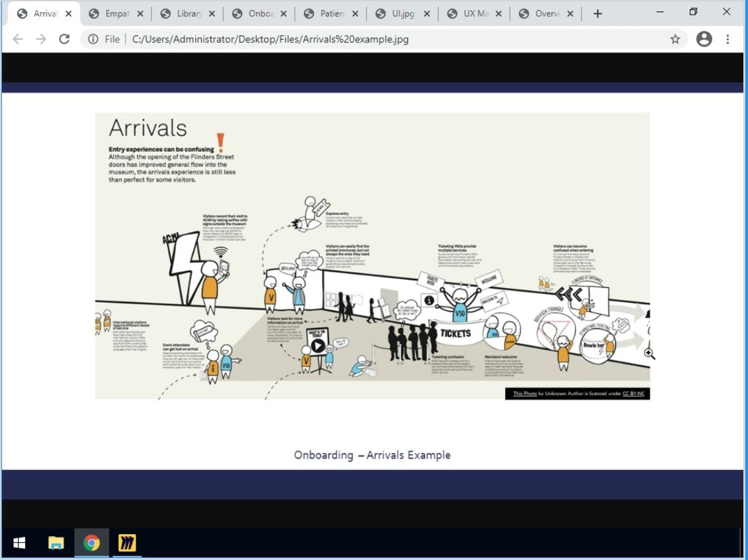Close the Arrivals tab
Image resolution: width=748 pixels, height=560 pixels.
pos(69,14)
